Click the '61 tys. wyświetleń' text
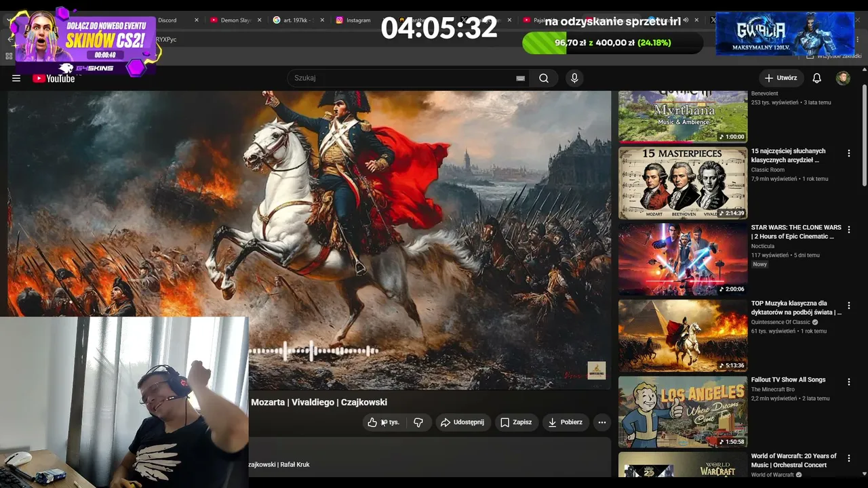868x488 pixels. click(x=773, y=331)
